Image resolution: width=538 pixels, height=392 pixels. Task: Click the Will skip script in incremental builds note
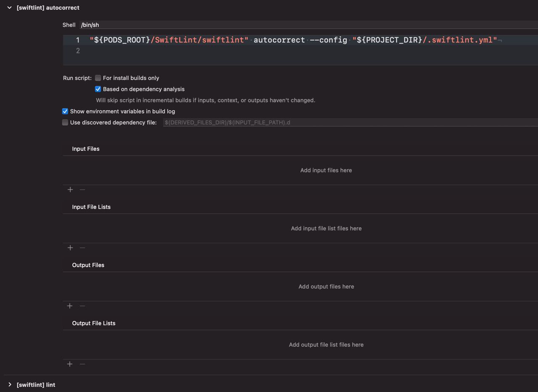point(206,100)
